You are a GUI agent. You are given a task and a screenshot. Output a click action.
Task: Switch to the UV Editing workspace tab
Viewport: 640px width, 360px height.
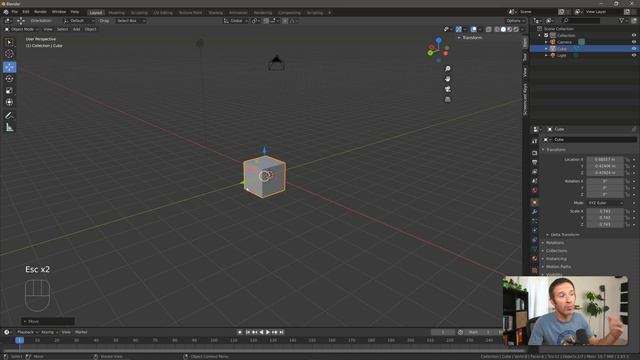click(x=163, y=13)
